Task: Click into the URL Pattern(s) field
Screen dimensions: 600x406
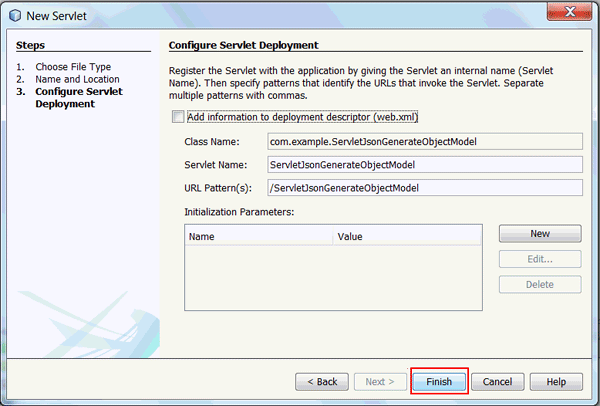Action: [x=424, y=187]
